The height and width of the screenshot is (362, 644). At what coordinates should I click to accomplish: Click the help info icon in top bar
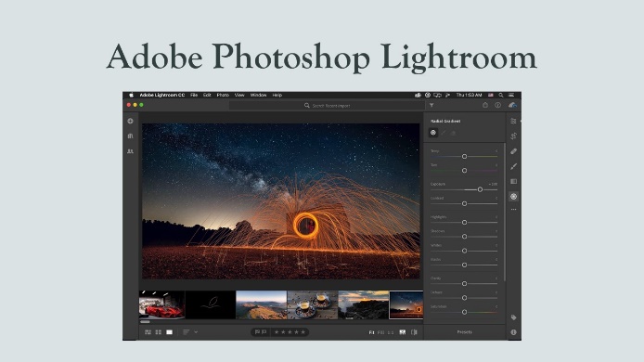pos(497,105)
